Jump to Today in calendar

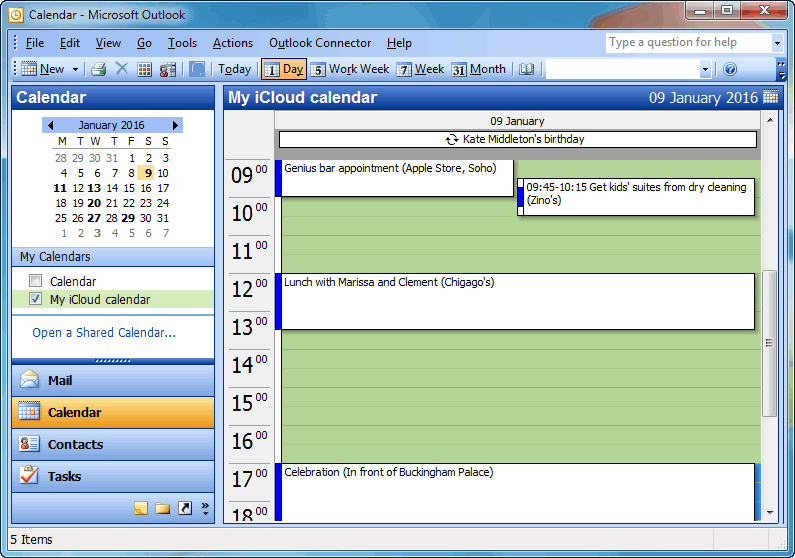pyautogui.click(x=234, y=69)
